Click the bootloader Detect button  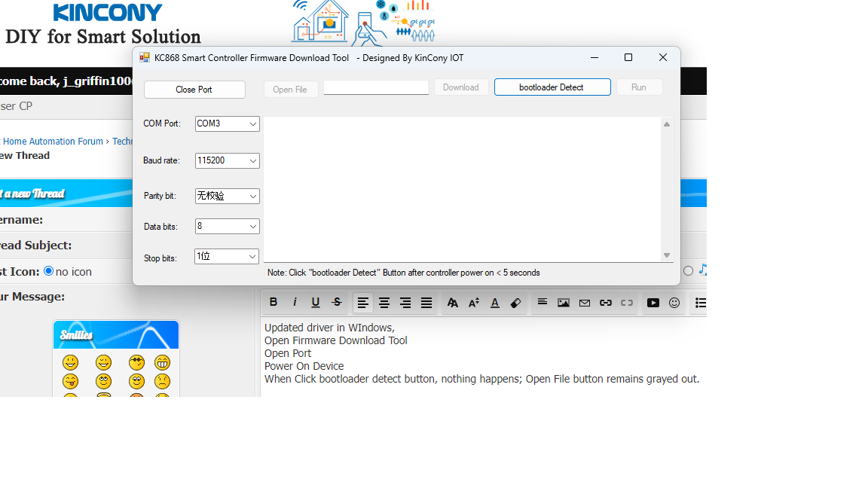(x=552, y=87)
